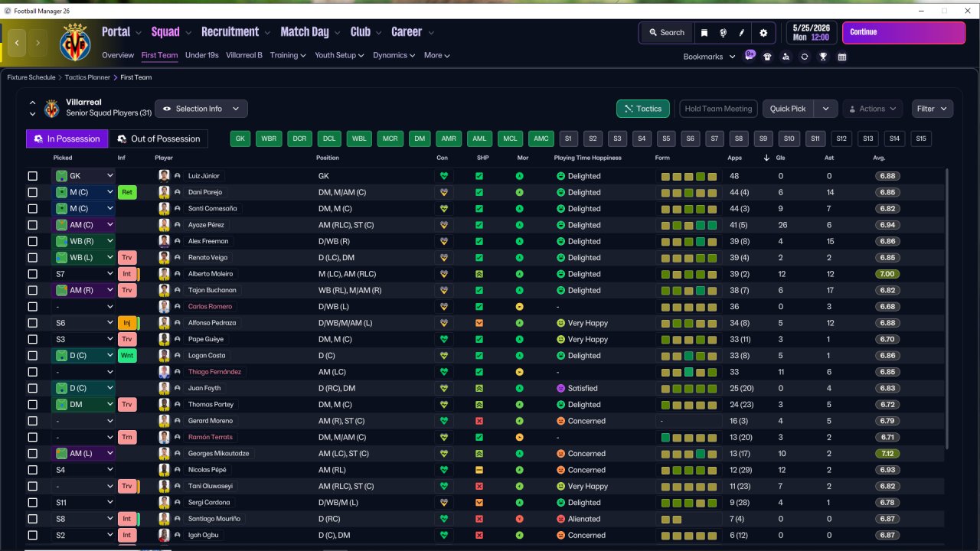Click the circular arrows shortcut icon
980x551 pixels.
(x=804, y=56)
